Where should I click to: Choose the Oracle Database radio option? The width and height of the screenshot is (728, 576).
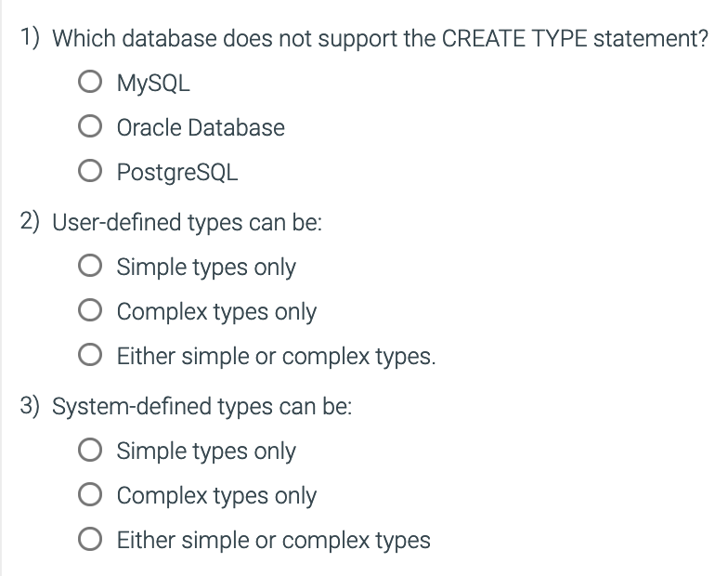coord(90,126)
